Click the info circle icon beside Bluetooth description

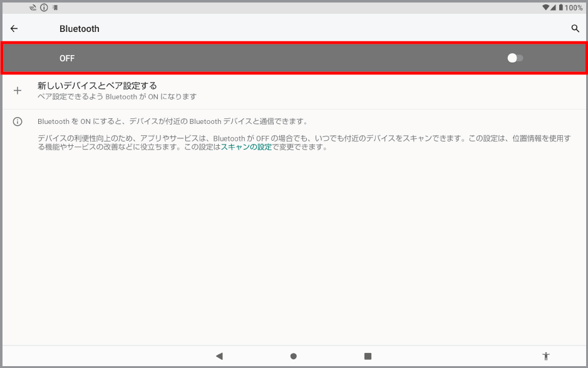click(x=18, y=121)
